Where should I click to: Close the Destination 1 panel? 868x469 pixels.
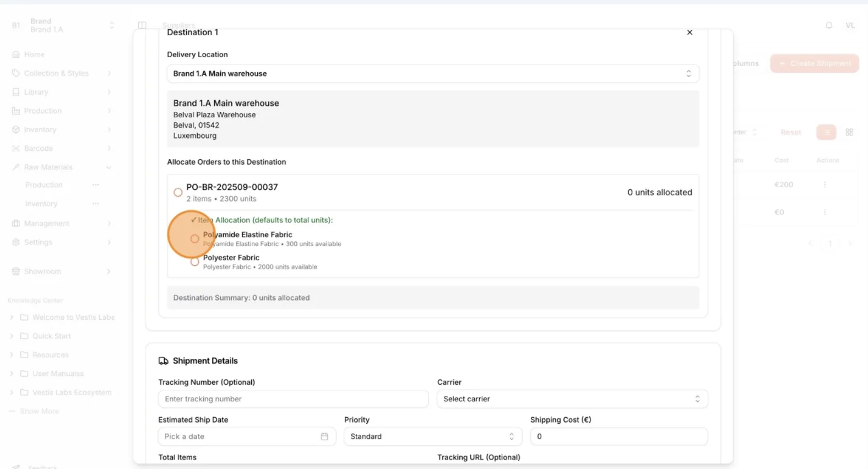point(690,32)
